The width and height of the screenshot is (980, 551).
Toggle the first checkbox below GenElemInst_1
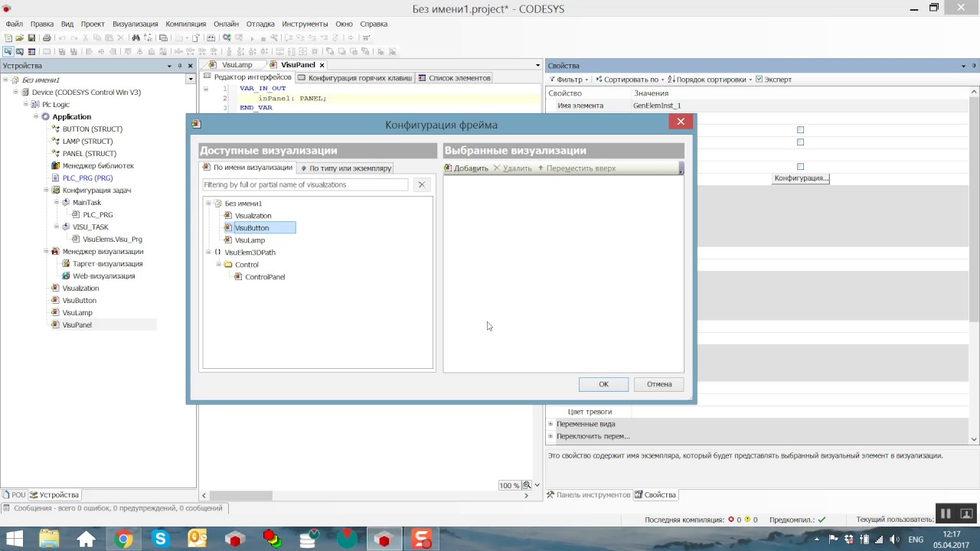click(x=800, y=130)
